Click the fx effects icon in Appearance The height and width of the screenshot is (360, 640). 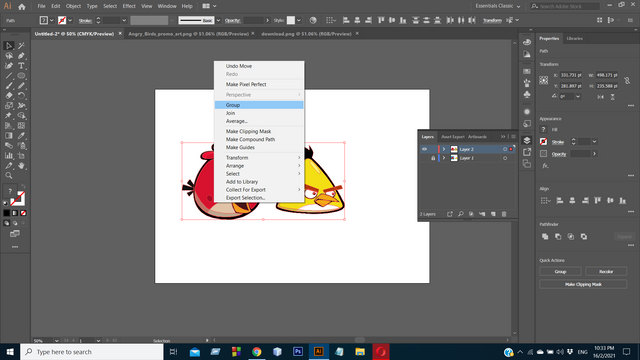[545, 166]
